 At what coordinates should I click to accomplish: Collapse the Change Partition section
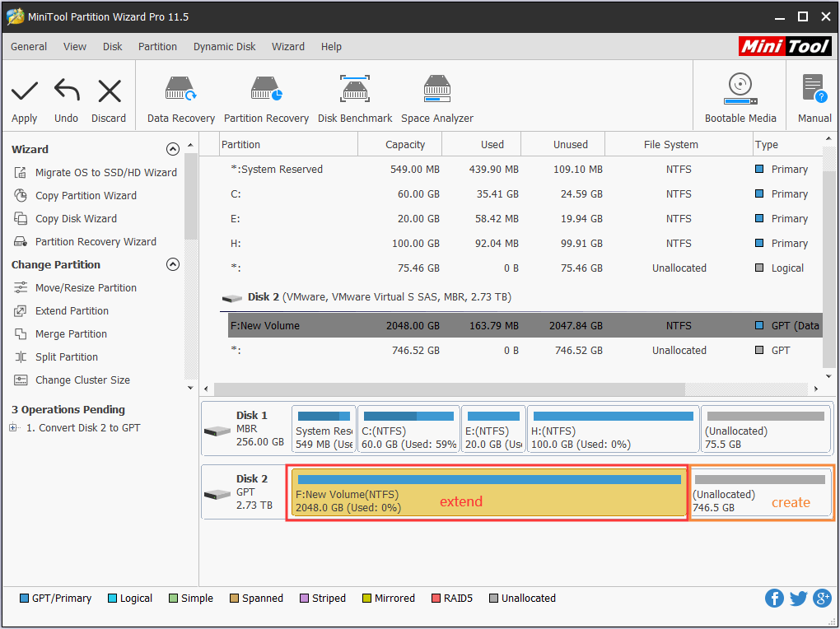click(x=172, y=264)
